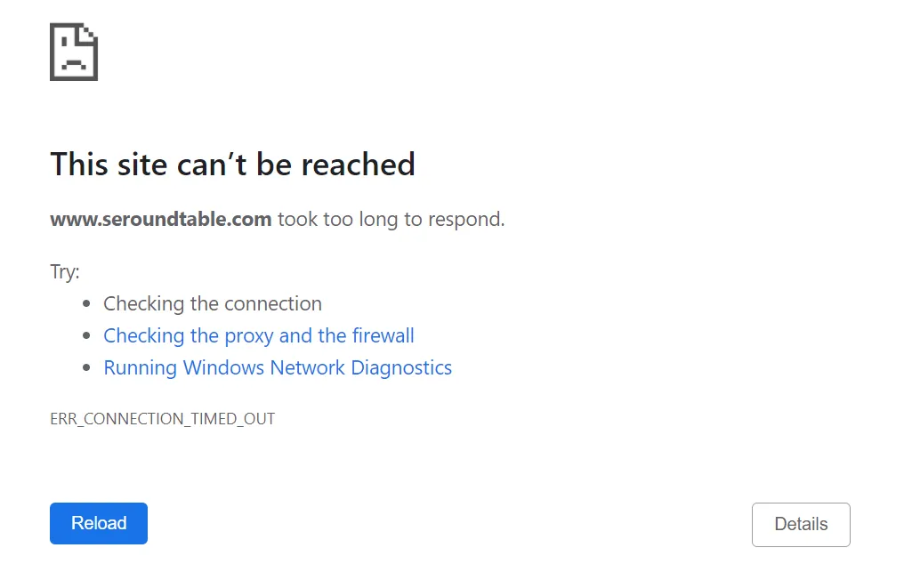904x588 pixels.
Task: Click the word Diagnostics in the troubleshooting link
Action: (x=401, y=368)
